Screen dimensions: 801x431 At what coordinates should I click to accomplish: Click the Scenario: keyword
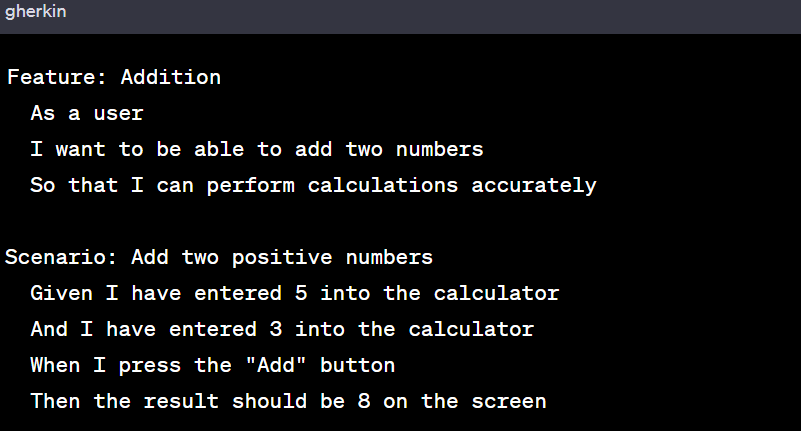pos(61,257)
